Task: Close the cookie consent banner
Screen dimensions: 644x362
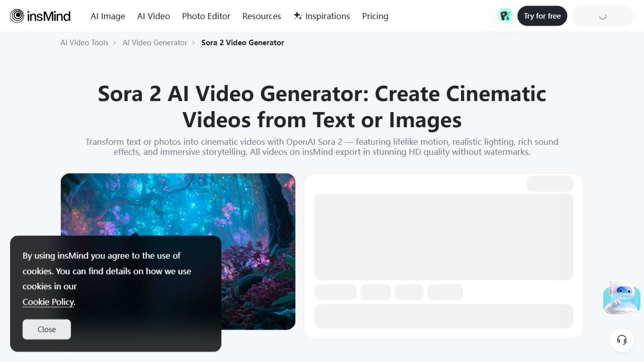Action: (x=46, y=329)
